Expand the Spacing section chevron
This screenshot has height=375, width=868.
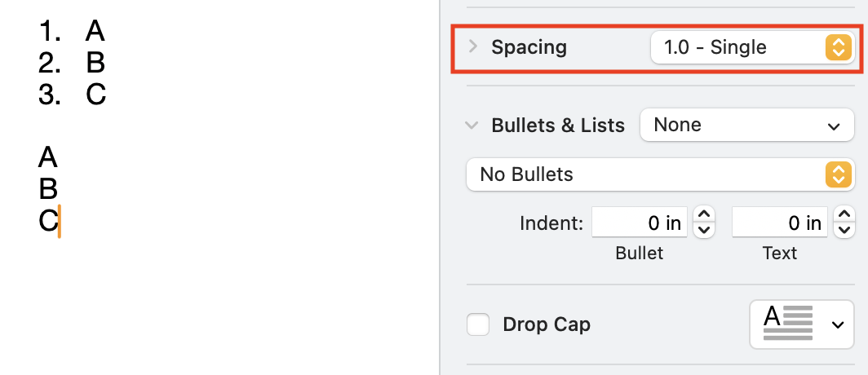coord(472,46)
